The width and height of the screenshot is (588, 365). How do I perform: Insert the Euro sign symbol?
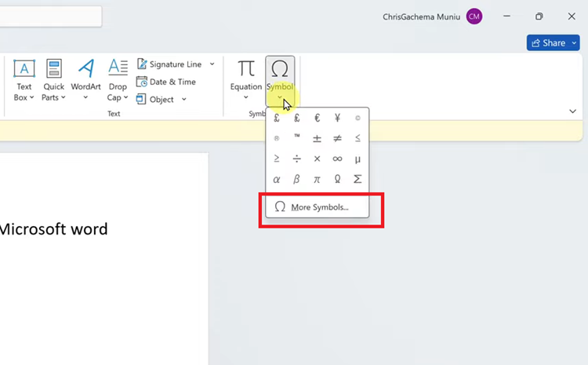(x=317, y=118)
